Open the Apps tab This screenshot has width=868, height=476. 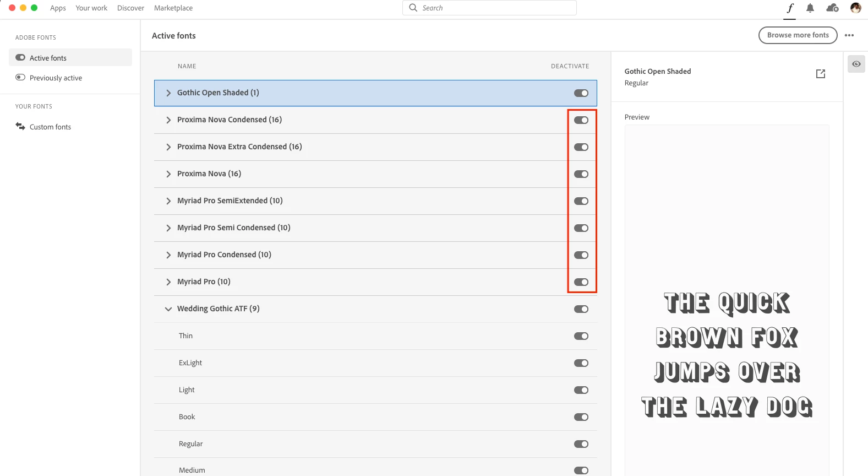[58, 8]
